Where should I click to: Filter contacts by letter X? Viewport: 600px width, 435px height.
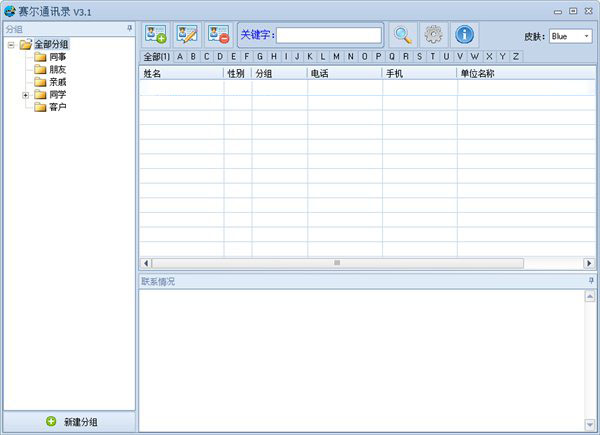pos(489,57)
